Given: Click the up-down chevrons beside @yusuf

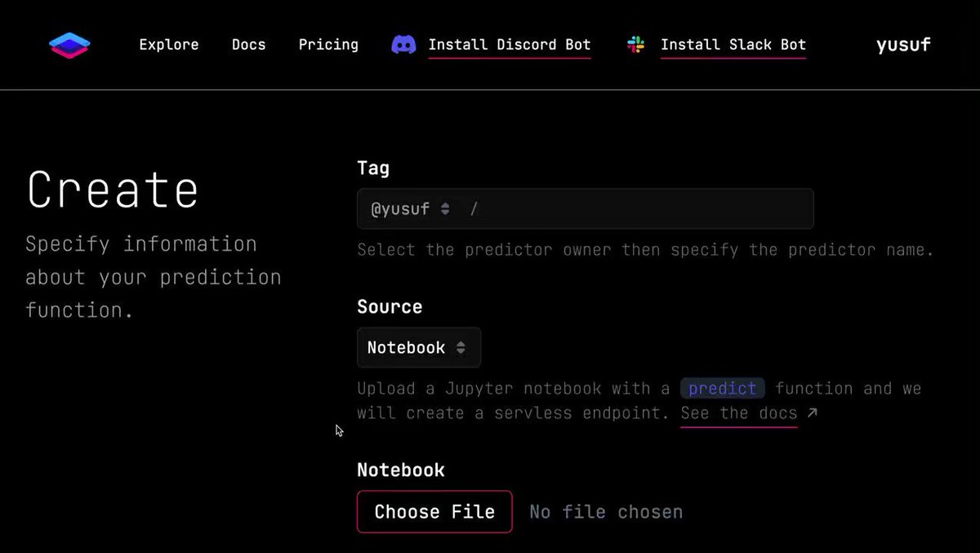Looking at the screenshot, I should click(445, 209).
